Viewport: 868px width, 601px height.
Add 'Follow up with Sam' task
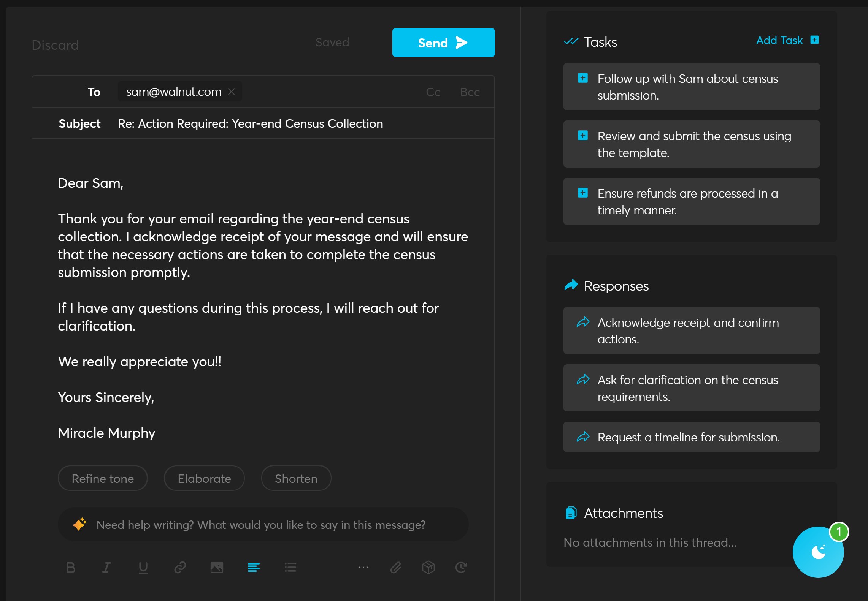tap(582, 78)
